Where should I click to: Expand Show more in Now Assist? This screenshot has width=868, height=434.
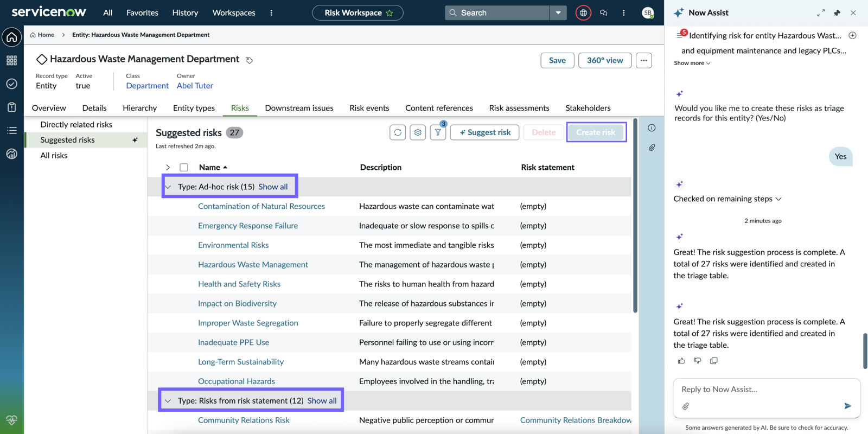[x=692, y=63]
